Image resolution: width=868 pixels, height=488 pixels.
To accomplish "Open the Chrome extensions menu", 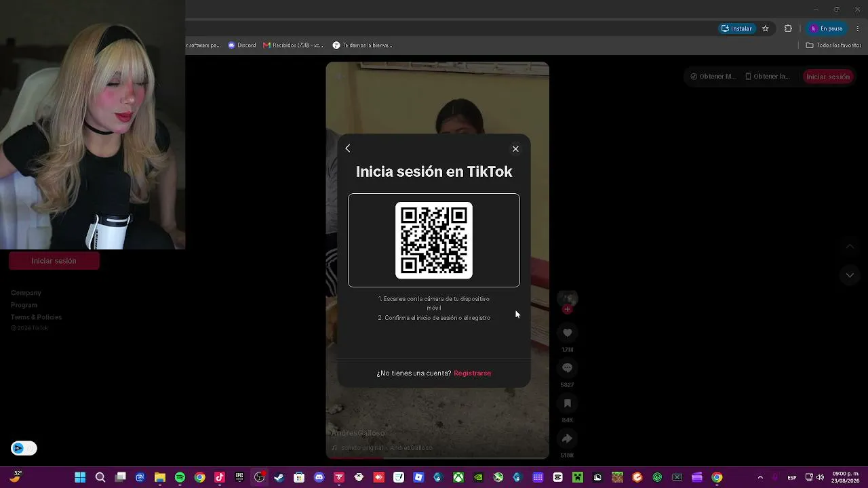I will click(788, 28).
